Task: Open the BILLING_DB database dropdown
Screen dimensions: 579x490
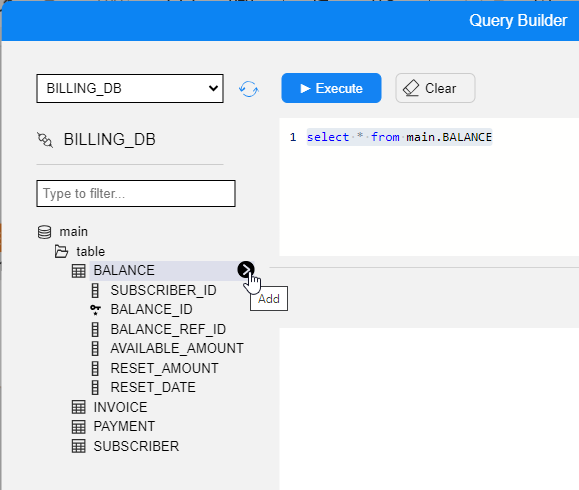Action: click(130, 89)
